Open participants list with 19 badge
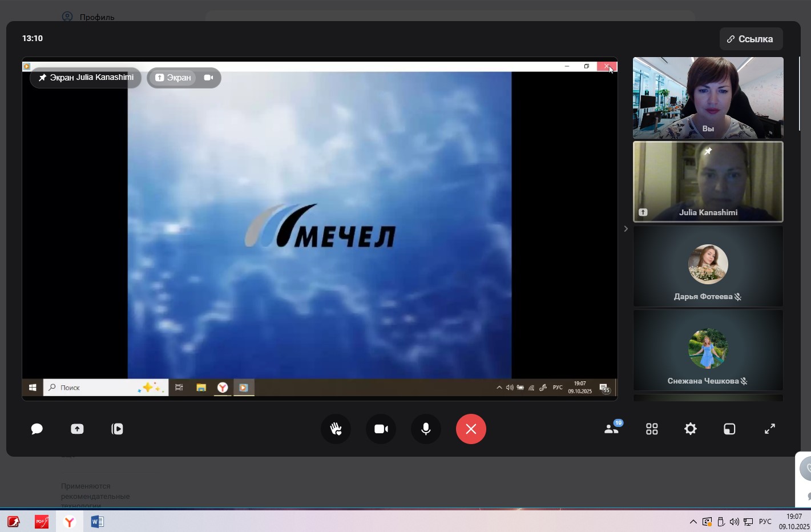Screen dimensions: 811x532 coord(611,429)
